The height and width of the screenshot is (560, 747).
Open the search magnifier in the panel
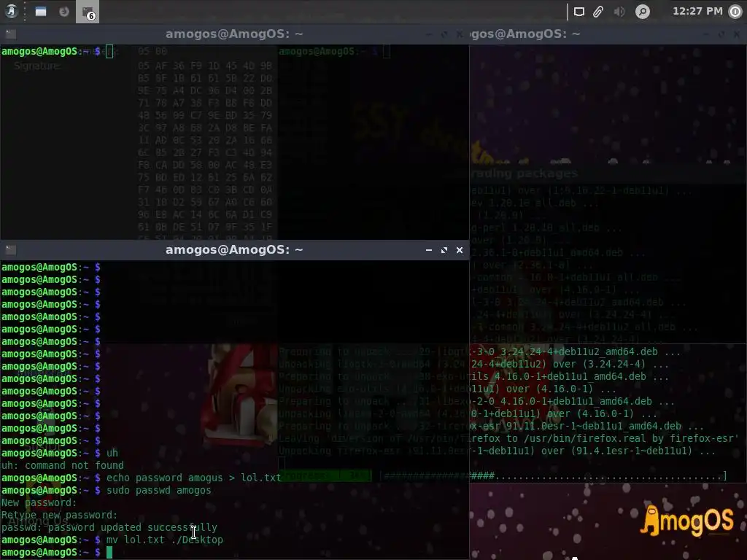[642, 12]
